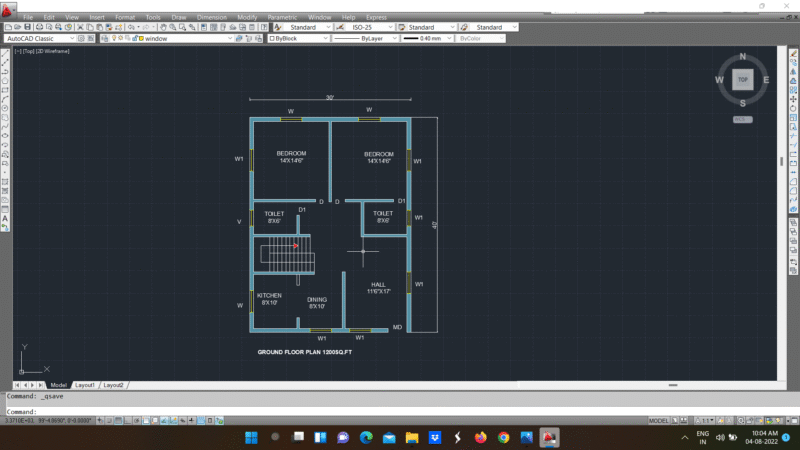This screenshot has width=800, height=450.
Task: Open Microsoft Edge from the taskbar
Action: (x=366, y=437)
